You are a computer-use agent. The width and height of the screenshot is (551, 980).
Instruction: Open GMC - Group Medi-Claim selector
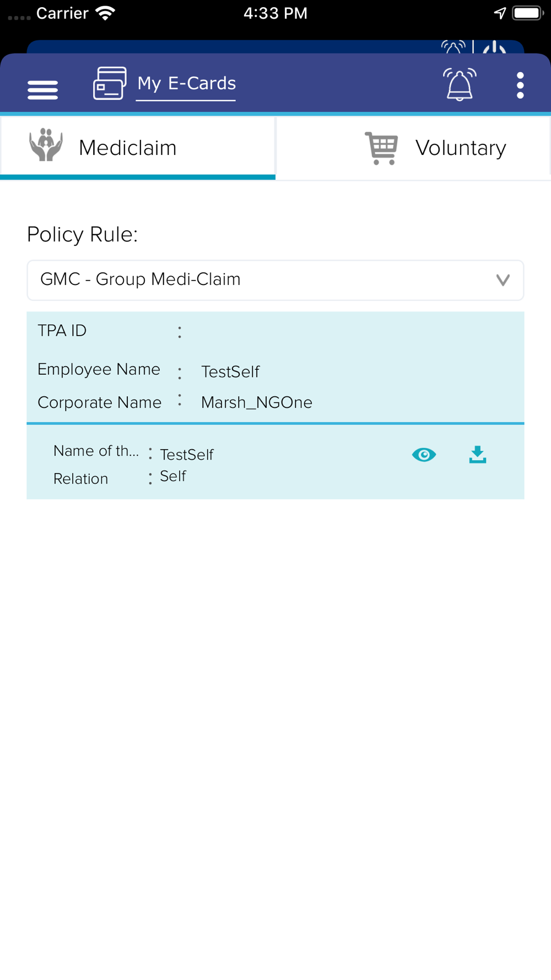pyautogui.click(x=275, y=280)
